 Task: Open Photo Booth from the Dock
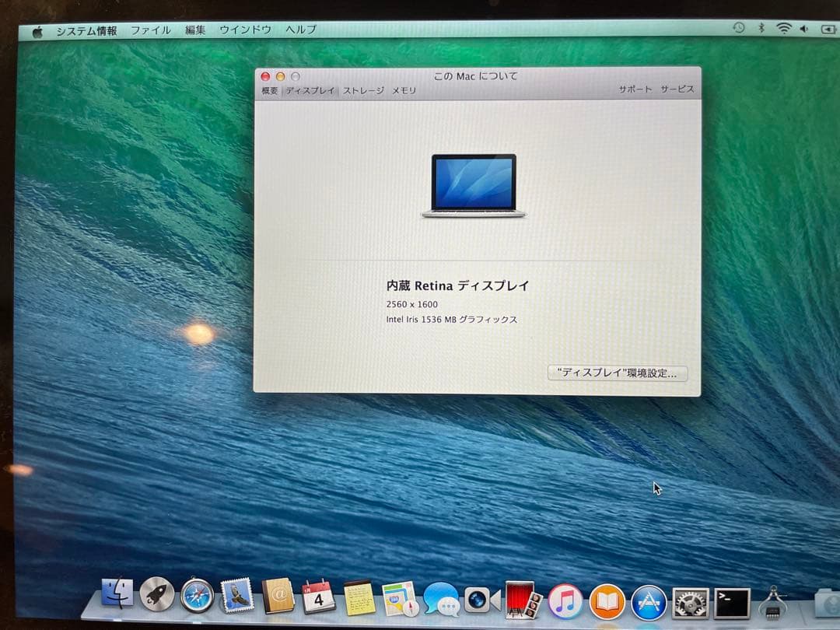(523, 600)
